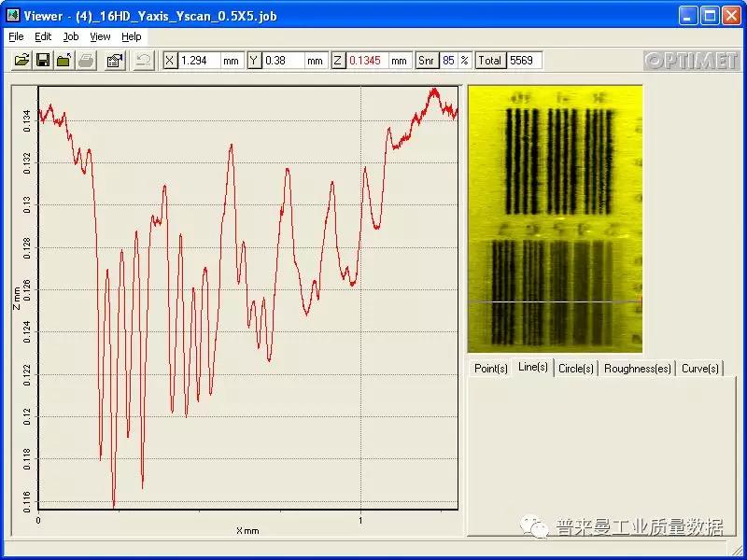Click the yellow barcode scan image
The image size is (747, 560).
[x=555, y=219]
